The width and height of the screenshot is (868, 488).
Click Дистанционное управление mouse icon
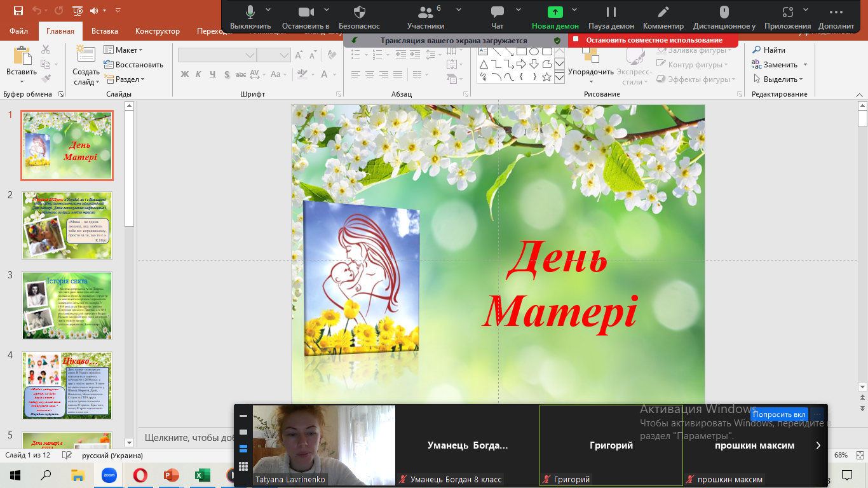[x=724, y=11]
